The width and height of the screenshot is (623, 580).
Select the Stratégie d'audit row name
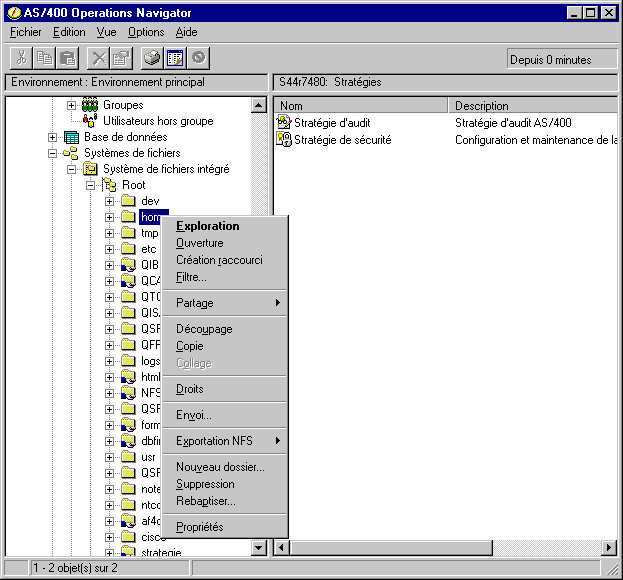point(332,123)
